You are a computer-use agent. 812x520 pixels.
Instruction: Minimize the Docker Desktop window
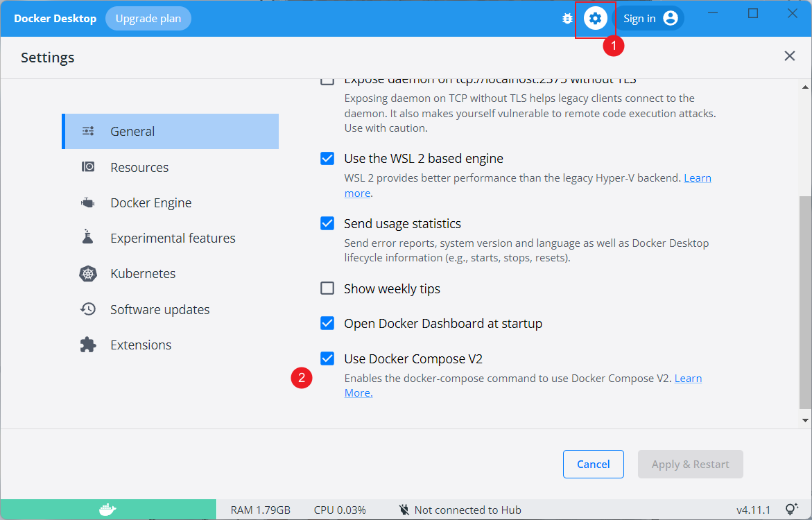(713, 13)
